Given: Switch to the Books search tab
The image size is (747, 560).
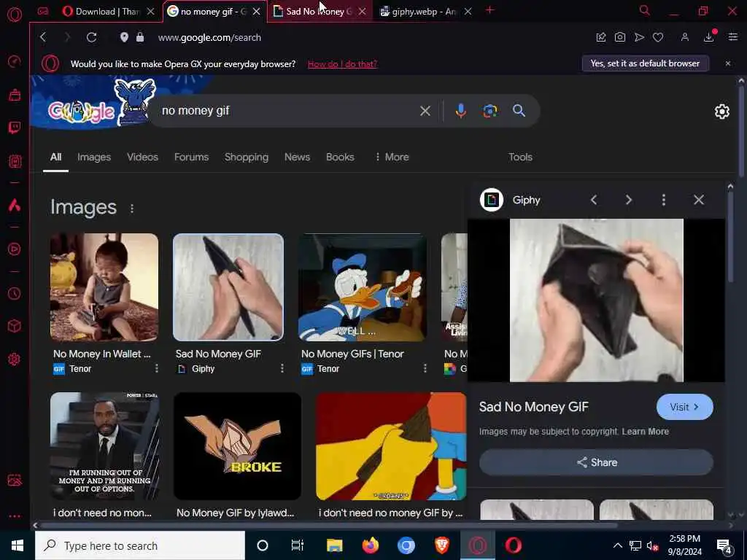Looking at the screenshot, I should [340, 157].
